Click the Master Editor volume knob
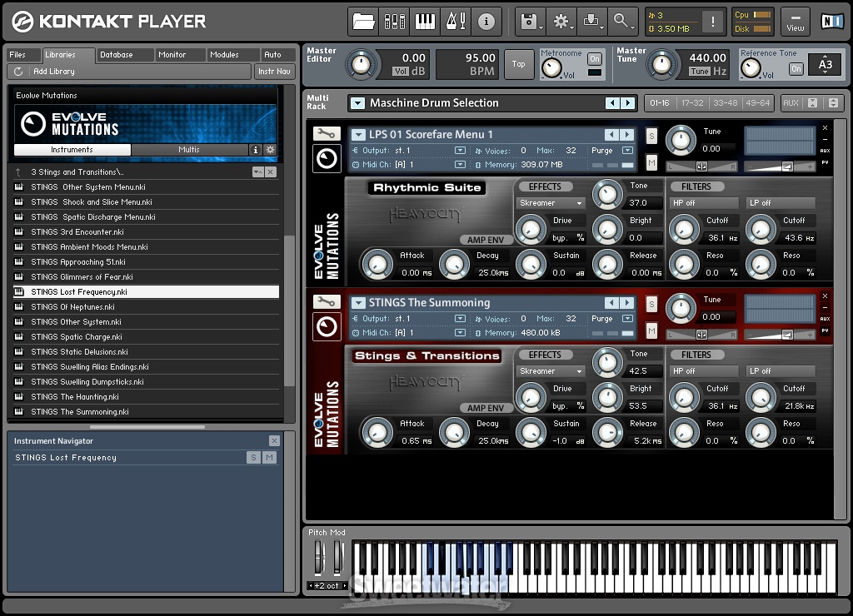The width and height of the screenshot is (853, 616). pos(362,65)
